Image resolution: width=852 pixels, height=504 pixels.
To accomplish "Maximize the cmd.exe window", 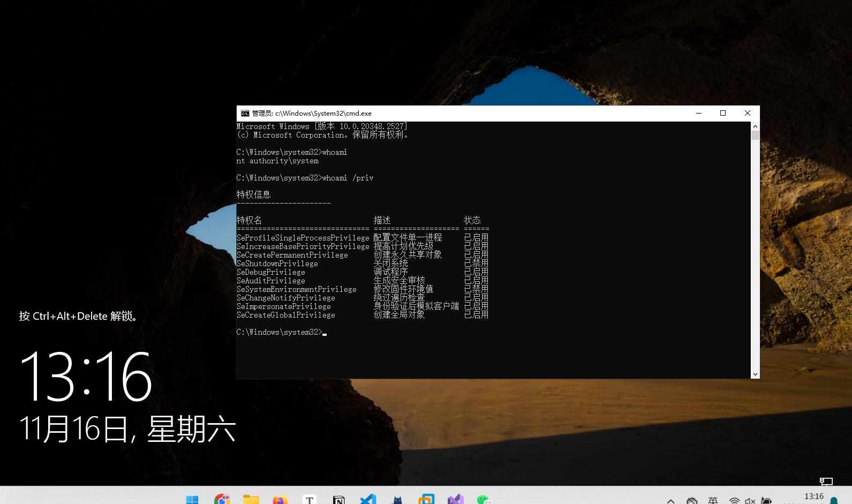I will click(723, 113).
